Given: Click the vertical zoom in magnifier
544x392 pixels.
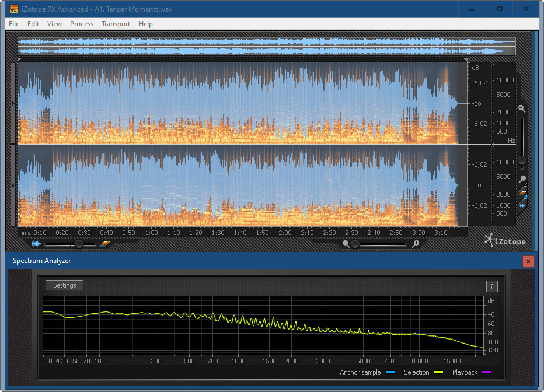Looking at the screenshot, I should pyautogui.click(x=521, y=108).
